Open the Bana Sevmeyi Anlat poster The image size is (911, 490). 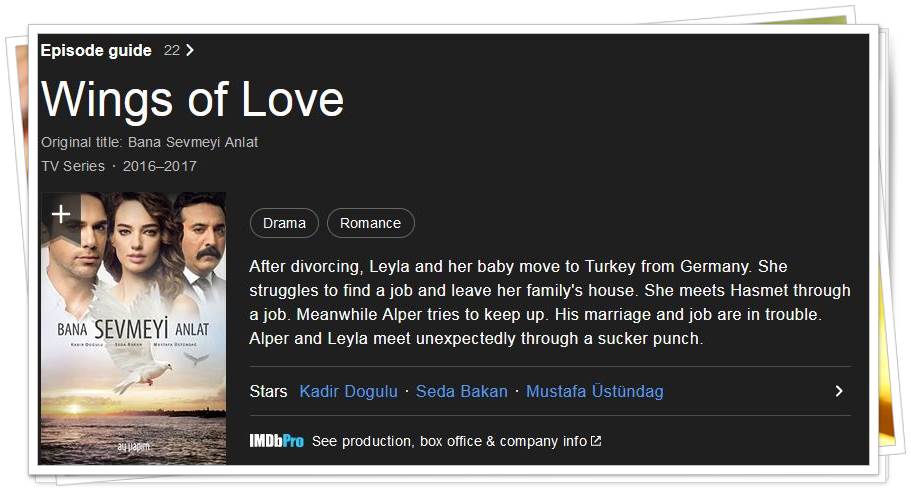click(133, 328)
